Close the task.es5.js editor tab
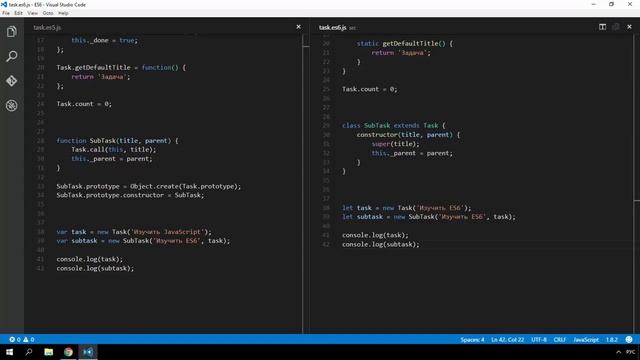 pos(298,27)
